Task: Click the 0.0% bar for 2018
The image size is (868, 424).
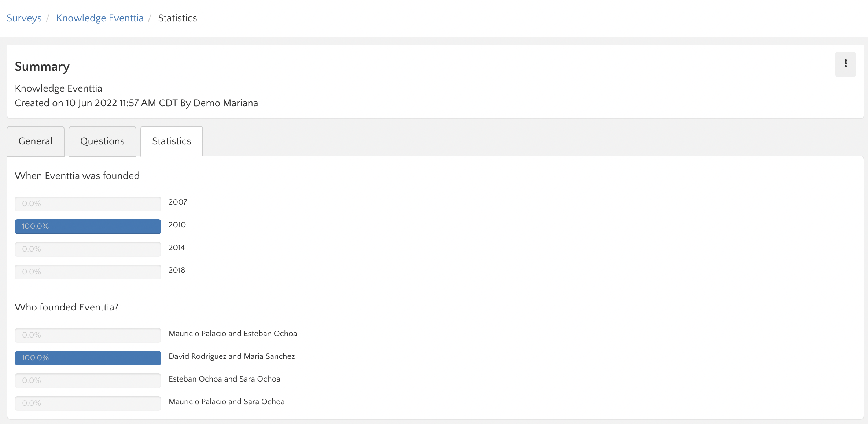Action: [88, 272]
